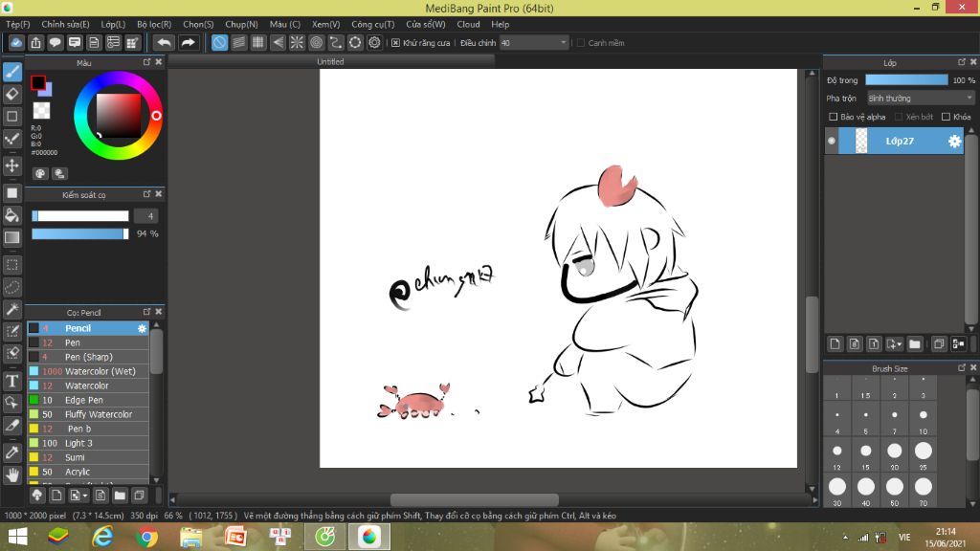Duplicate layer using layer panel icon
This screenshot has height=551, width=980.
pos(939,344)
